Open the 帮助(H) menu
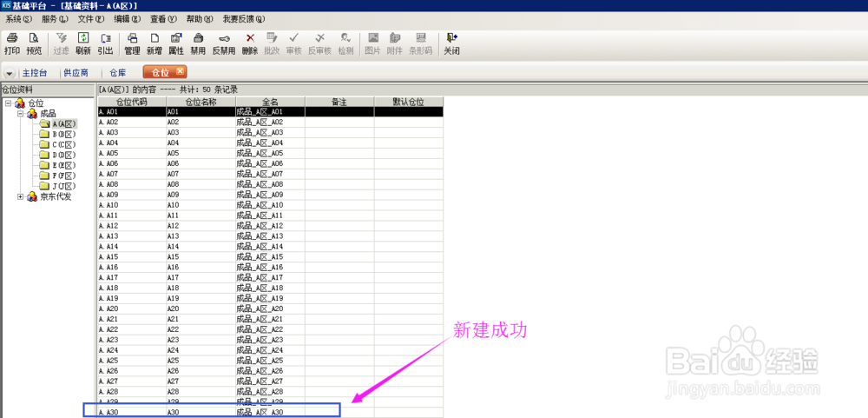 pyautogui.click(x=200, y=19)
